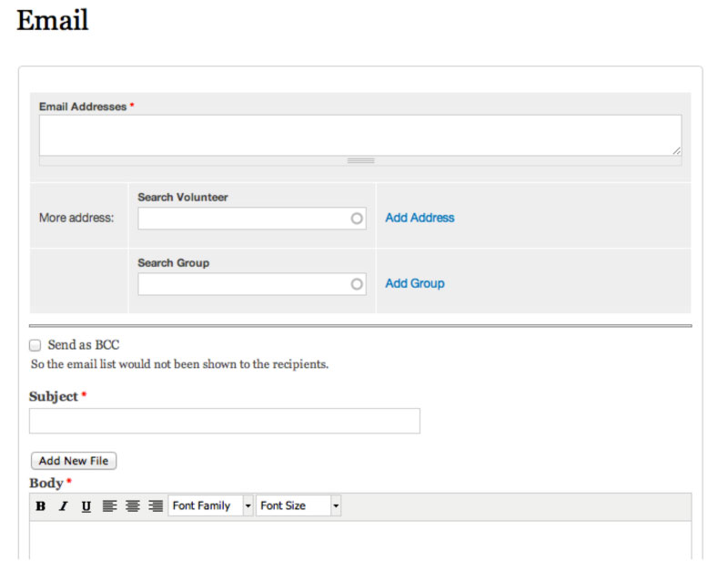728x561 pixels.
Task: Click the Search Volunteer input field
Action: tap(252, 219)
